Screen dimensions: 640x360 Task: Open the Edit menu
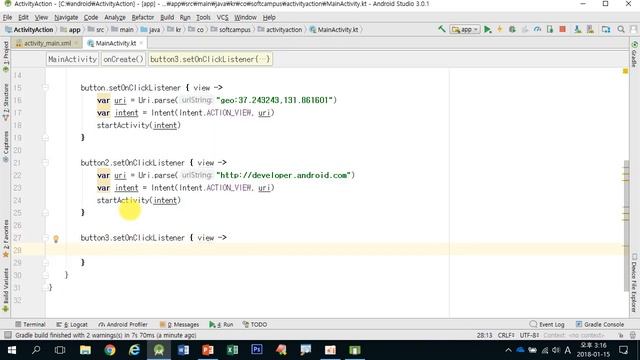(x=23, y=17)
